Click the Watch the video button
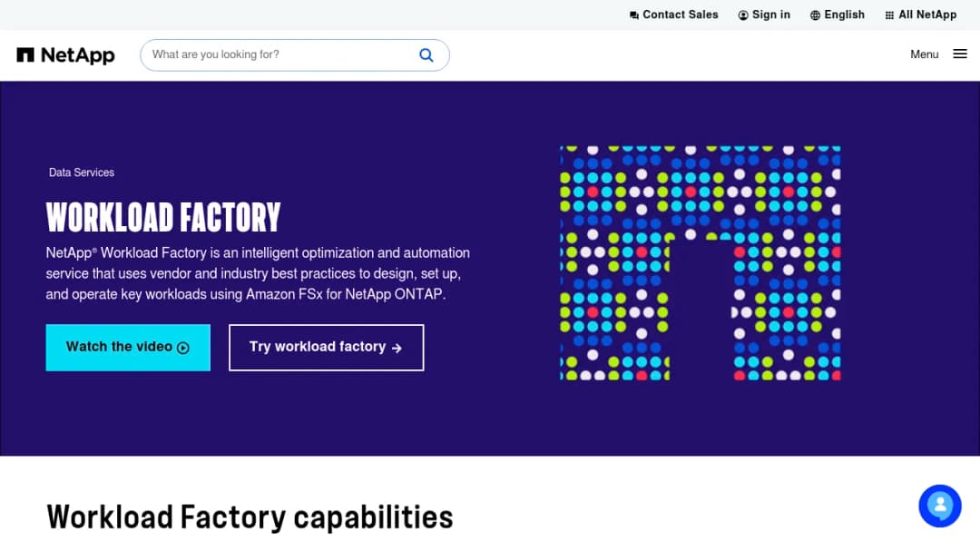Image resolution: width=980 pixels, height=552 pixels. point(128,348)
